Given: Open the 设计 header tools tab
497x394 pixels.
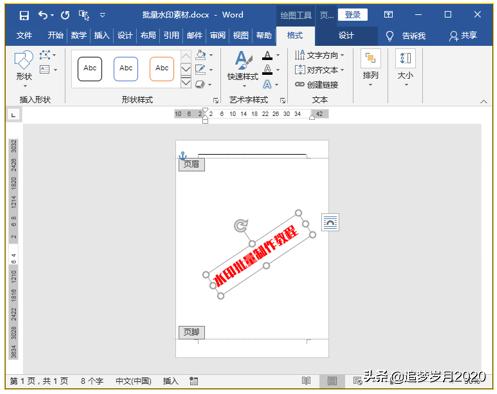Looking at the screenshot, I should 346,35.
